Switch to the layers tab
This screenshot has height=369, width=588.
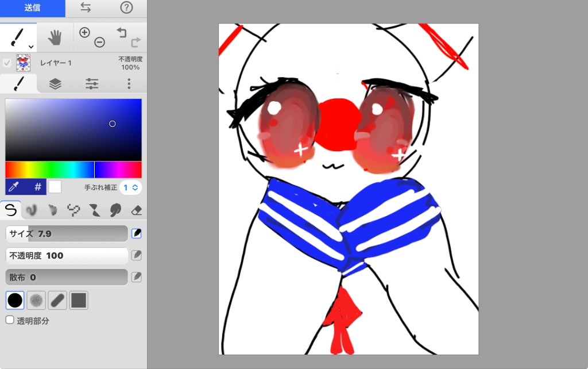[x=55, y=84]
